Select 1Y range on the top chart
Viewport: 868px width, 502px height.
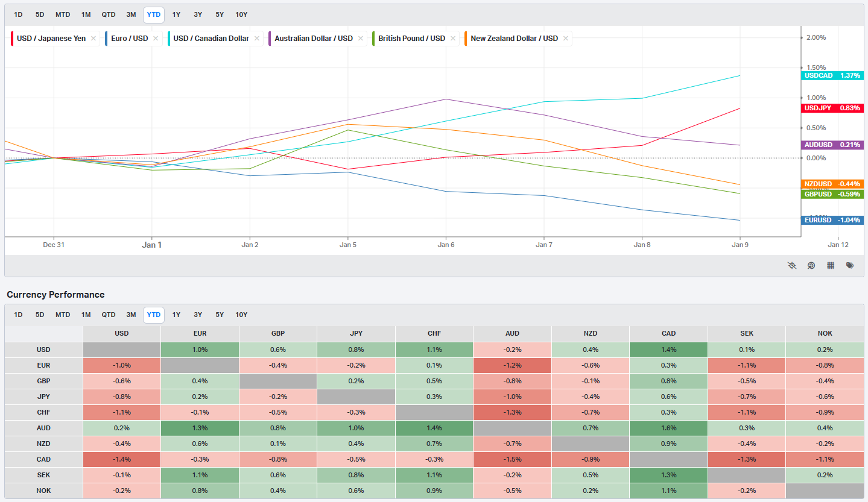pyautogui.click(x=176, y=14)
